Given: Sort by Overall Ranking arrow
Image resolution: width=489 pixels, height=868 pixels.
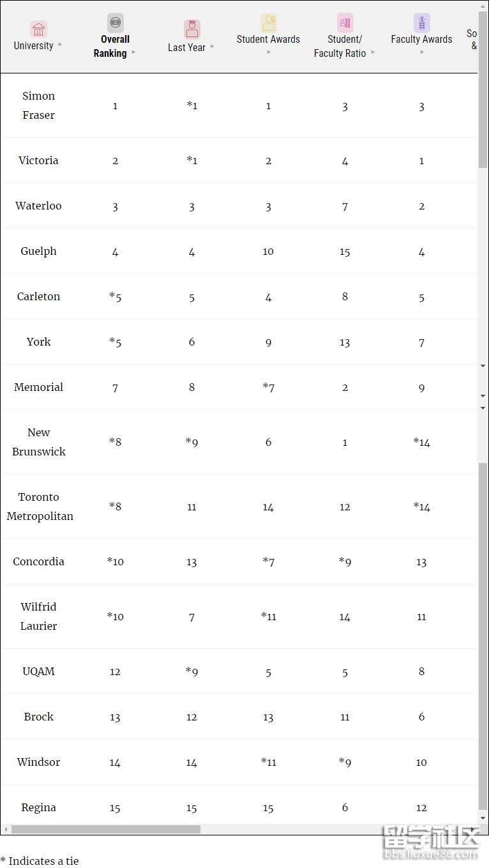Looking at the screenshot, I should [x=133, y=52].
